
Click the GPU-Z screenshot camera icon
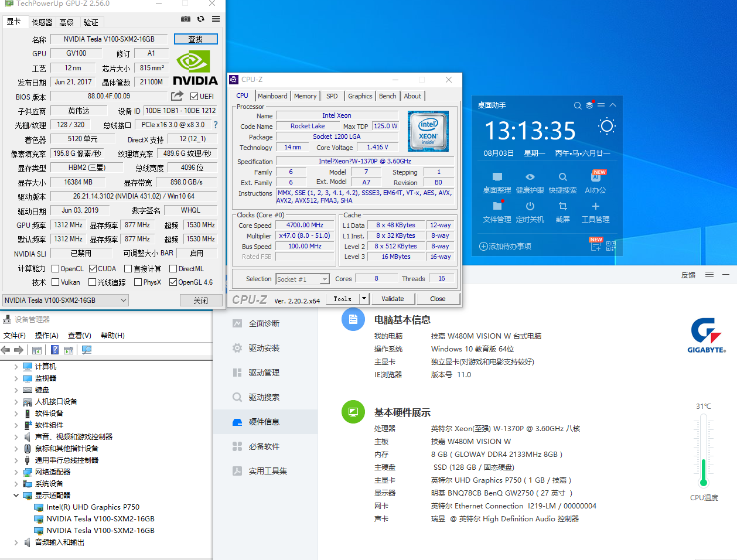point(185,19)
